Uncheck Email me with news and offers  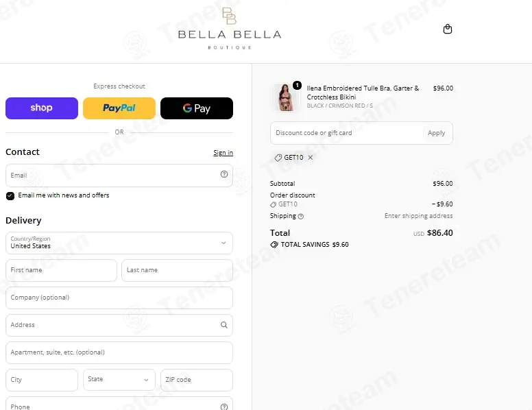click(10, 196)
